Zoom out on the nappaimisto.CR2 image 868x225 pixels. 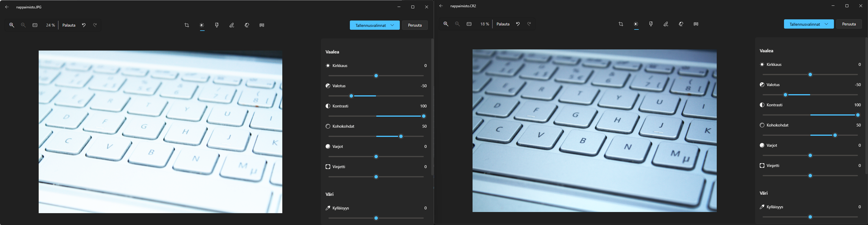point(457,24)
